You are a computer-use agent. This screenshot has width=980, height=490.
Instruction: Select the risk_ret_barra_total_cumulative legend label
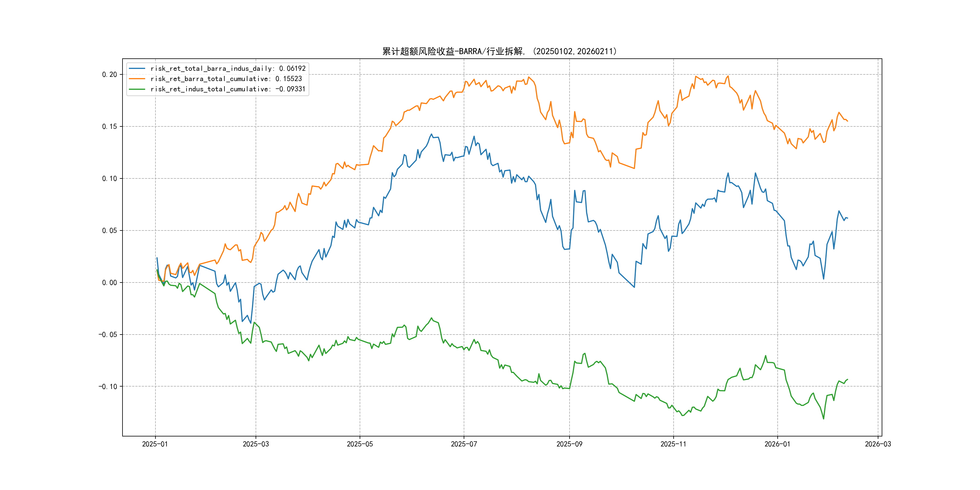pyautogui.click(x=226, y=79)
